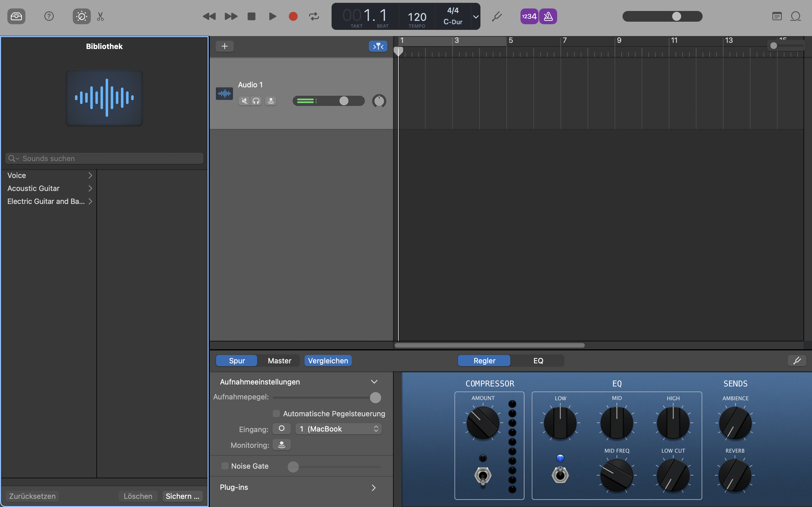812x507 pixels.
Task: Select the Master tab
Action: pyautogui.click(x=279, y=360)
